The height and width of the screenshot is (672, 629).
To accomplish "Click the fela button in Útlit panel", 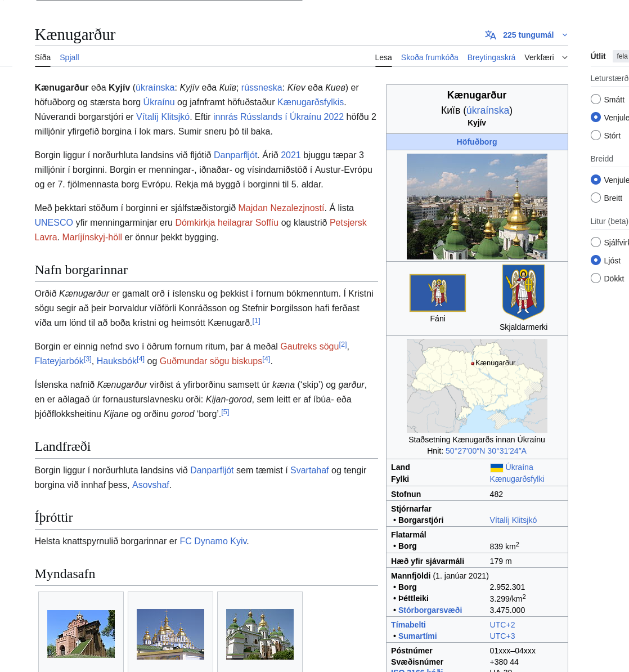I will [622, 56].
